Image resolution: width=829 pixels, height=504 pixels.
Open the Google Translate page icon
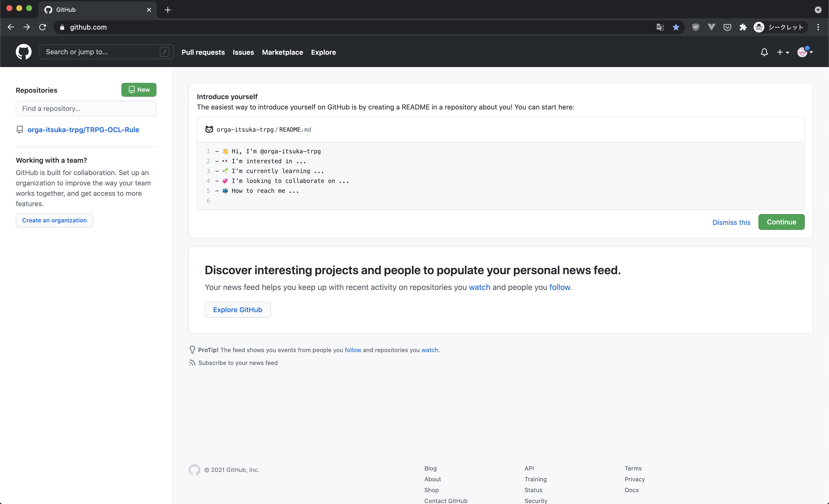(660, 27)
